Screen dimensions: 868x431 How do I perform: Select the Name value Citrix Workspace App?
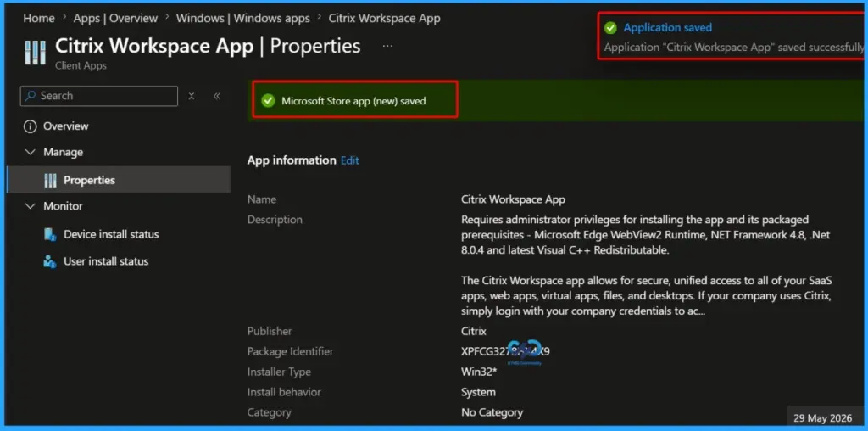[x=513, y=199]
